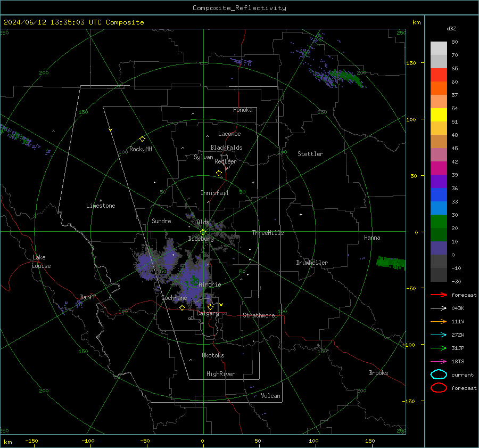Click the green echo patch east of Hanna
479x448 pixels.
pos(391,263)
